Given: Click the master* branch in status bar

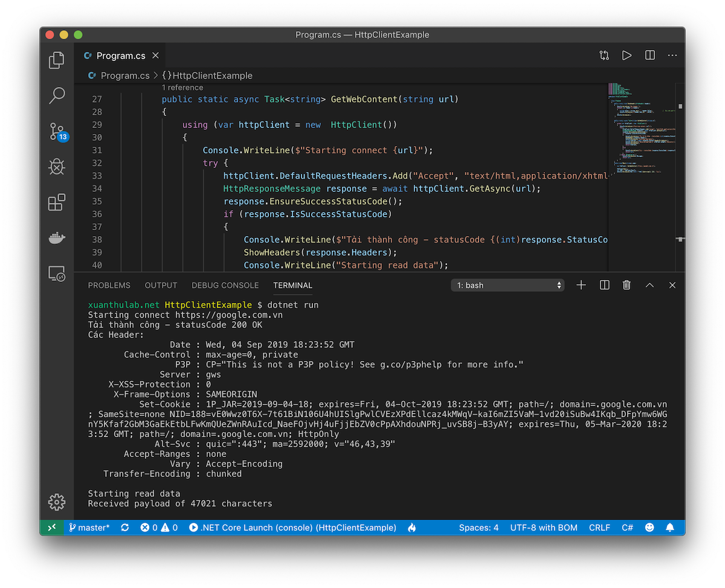Looking at the screenshot, I should [x=89, y=527].
